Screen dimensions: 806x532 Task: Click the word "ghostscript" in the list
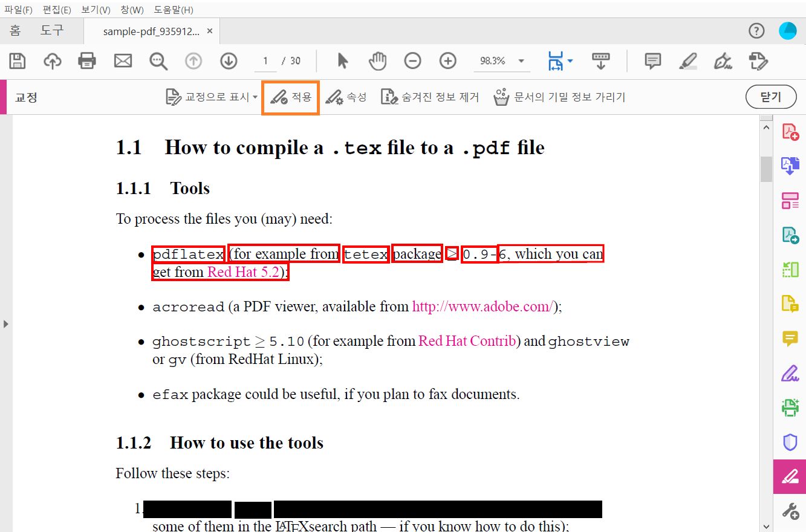pyautogui.click(x=201, y=342)
